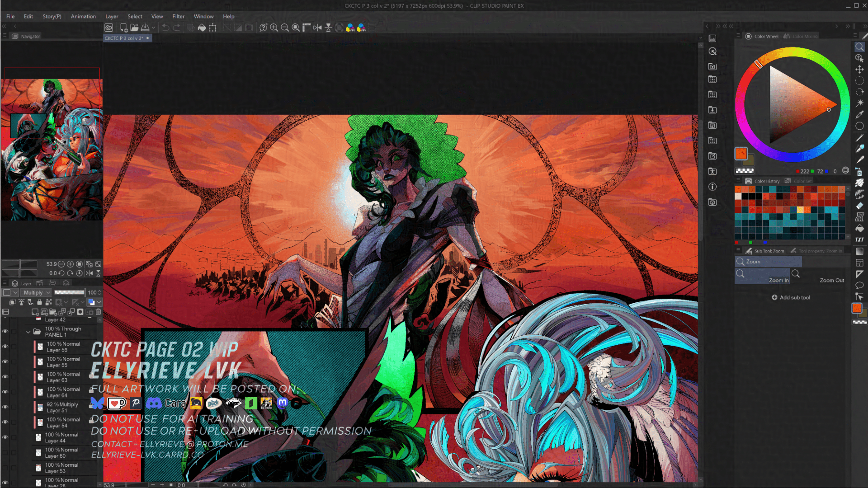868x488 pixels.
Task: Open the Information panel icon
Action: click(x=712, y=187)
